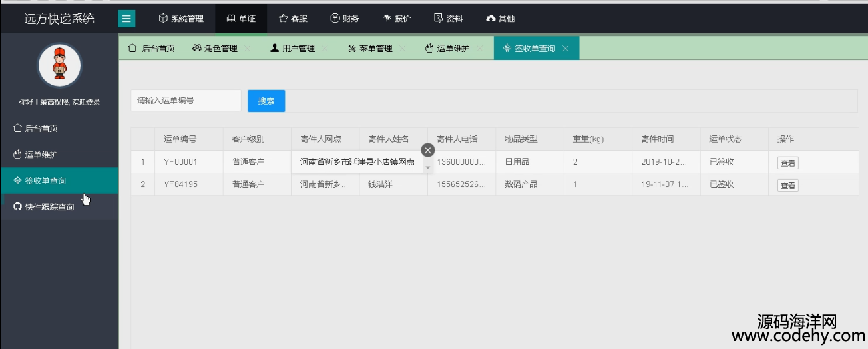The image size is (868, 349).
Task: Open the 客服 top menu
Action: (293, 19)
